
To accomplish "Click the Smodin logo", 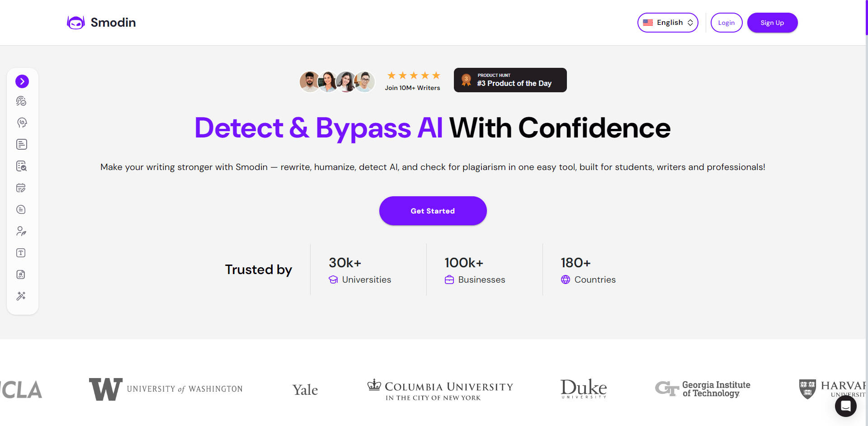I will [102, 23].
